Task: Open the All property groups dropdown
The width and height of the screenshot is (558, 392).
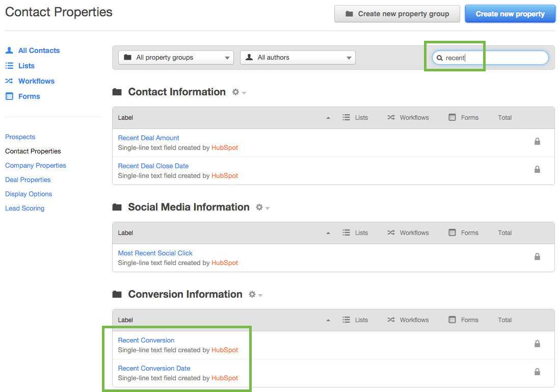Action: coord(175,58)
